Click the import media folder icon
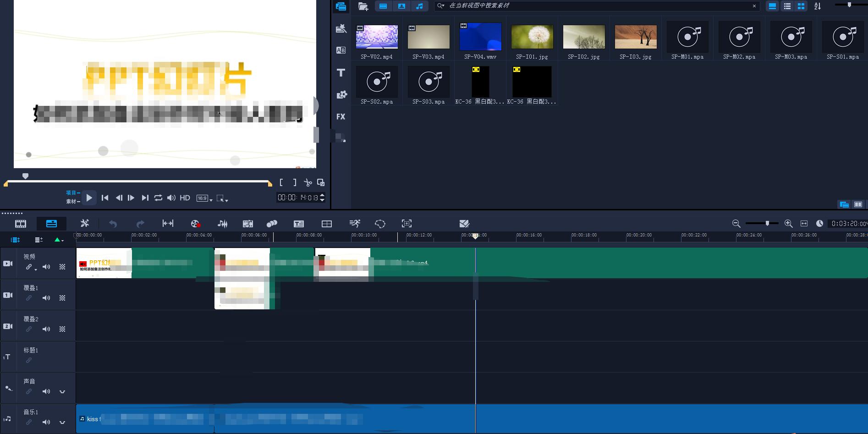Screen dimensions: 868x434 363,6
